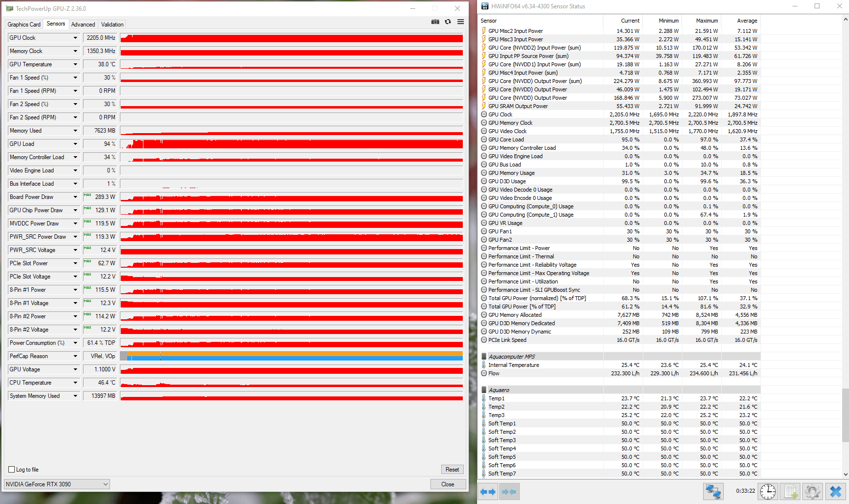
Task: Click the Minimum column header in HWiNFO
Action: (662, 21)
